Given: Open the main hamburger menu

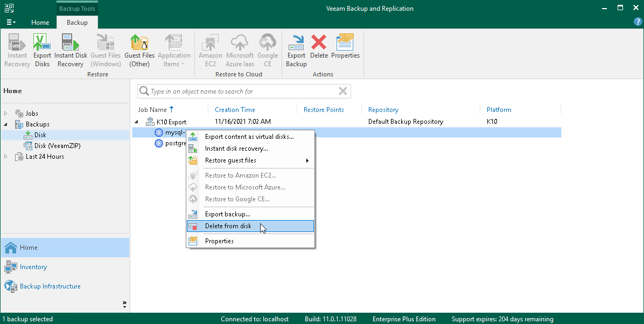Looking at the screenshot, I should click(11, 22).
